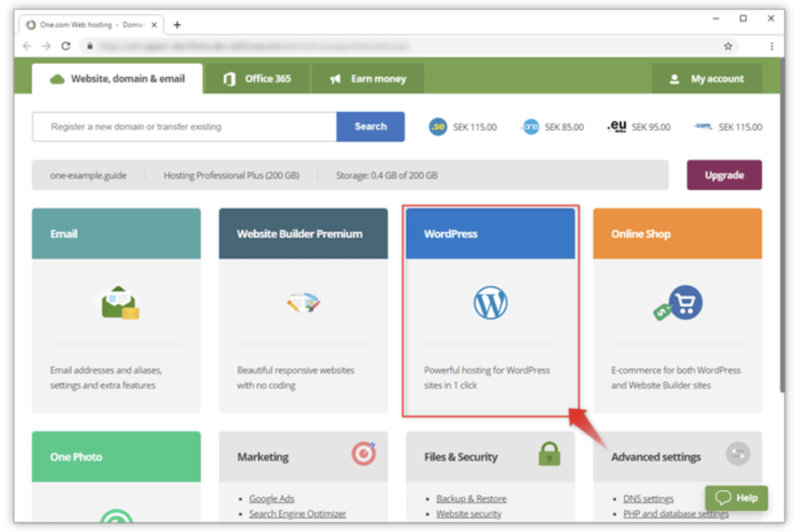Open a new browser tab with plus

[x=177, y=24]
